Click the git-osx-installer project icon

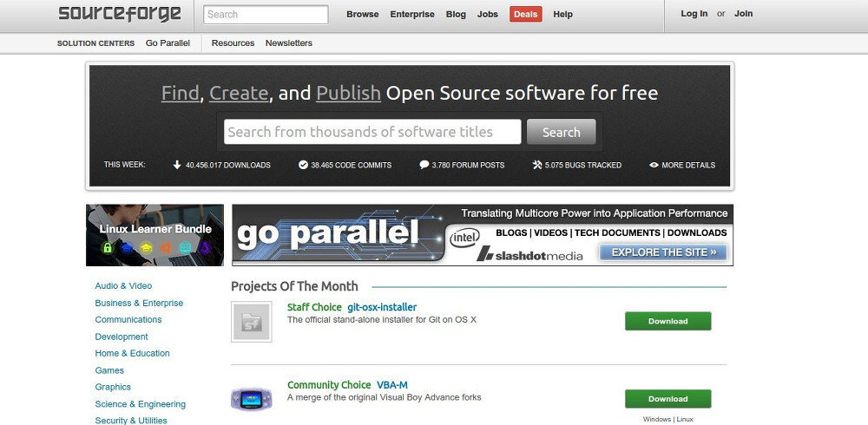click(252, 322)
